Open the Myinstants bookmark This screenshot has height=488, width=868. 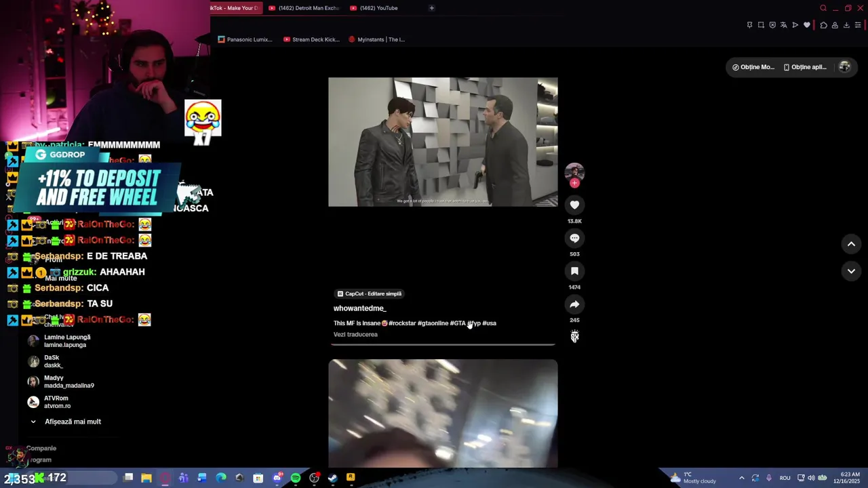(376, 39)
